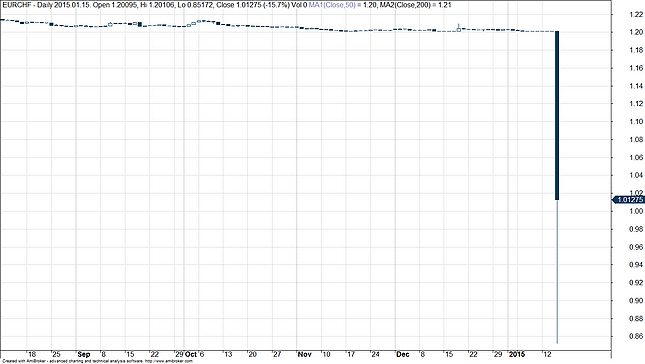The image size is (645, 364).
Task: Click the 1.20 level on the price axis
Action: pyautogui.click(x=636, y=32)
